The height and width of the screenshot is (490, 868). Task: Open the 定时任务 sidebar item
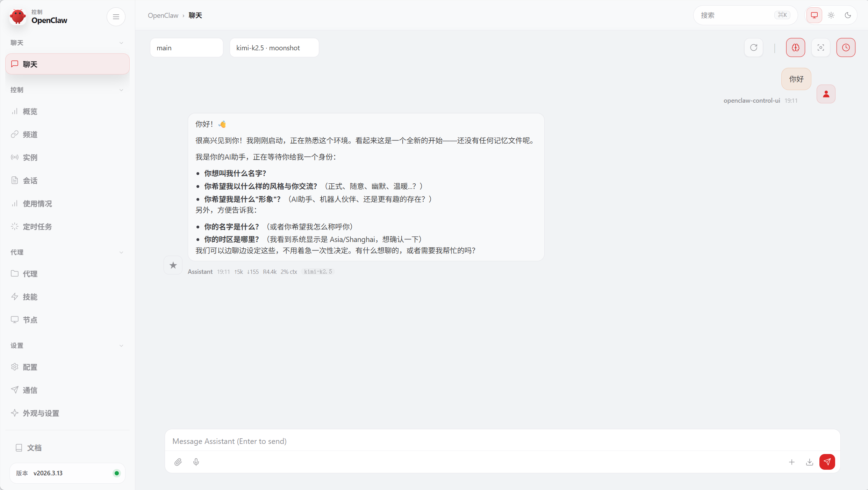coord(37,227)
